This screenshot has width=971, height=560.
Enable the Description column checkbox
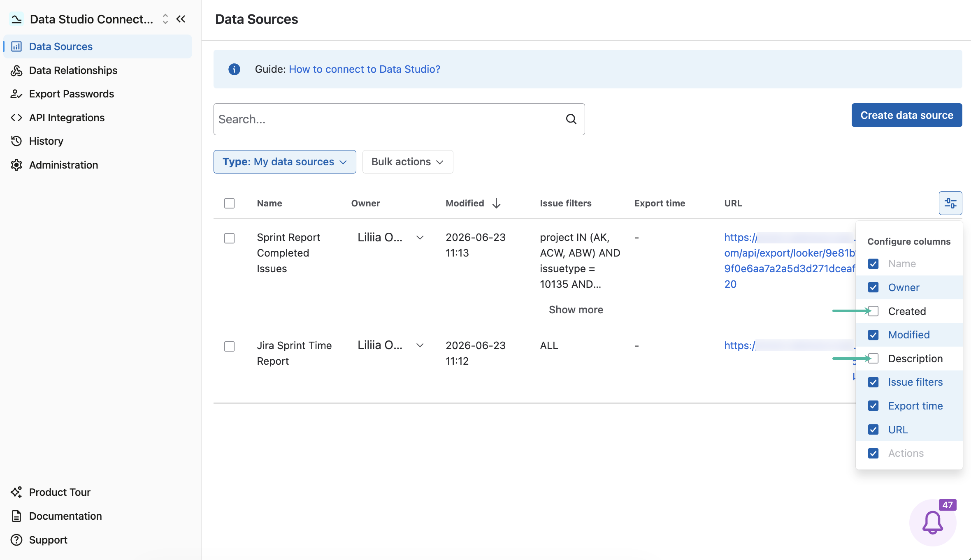tap(873, 359)
